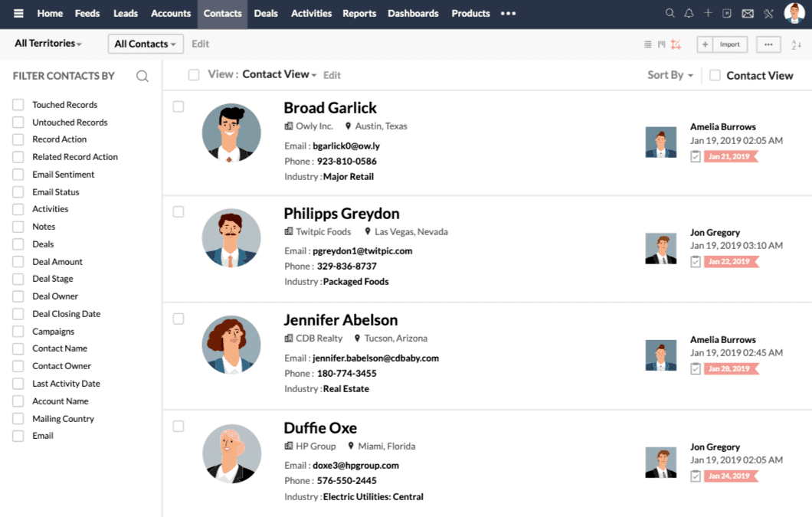The height and width of the screenshot is (517, 812).
Task: Click the plus create icon in top bar
Action: (x=708, y=13)
